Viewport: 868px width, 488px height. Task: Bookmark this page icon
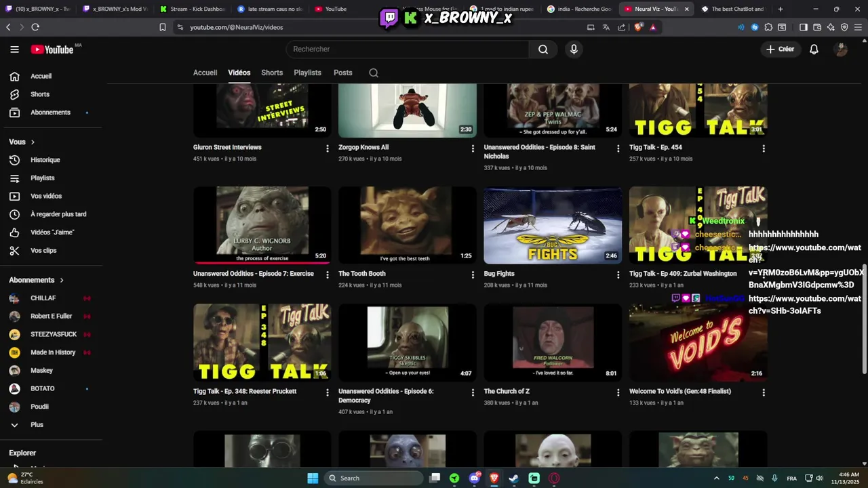(x=162, y=27)
